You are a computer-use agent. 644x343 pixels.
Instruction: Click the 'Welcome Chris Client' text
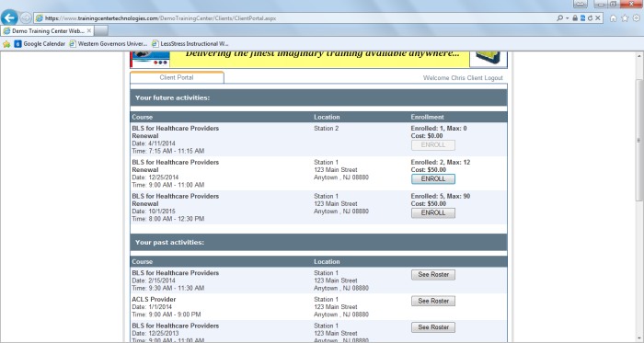click(453, 77)
